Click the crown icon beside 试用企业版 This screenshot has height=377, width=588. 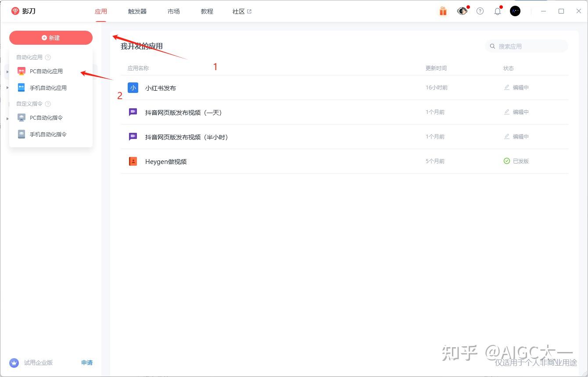14,363
